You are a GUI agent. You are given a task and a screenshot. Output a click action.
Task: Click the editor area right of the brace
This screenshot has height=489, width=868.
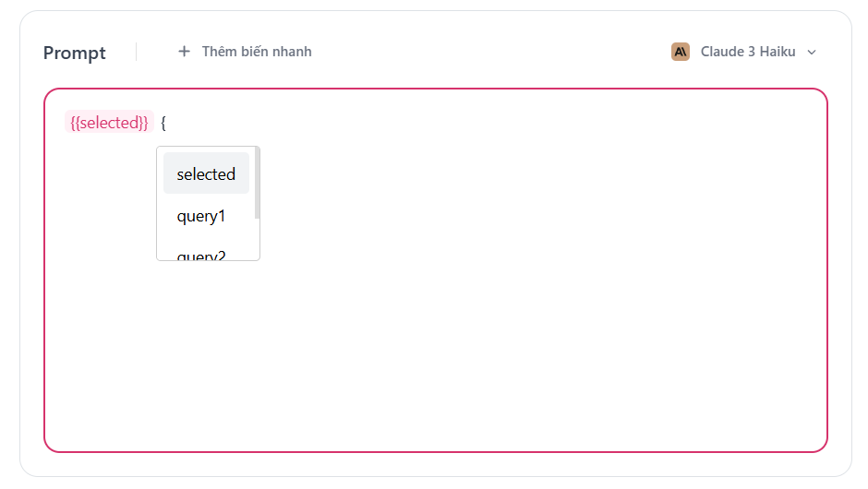click(x=462, y=122)
